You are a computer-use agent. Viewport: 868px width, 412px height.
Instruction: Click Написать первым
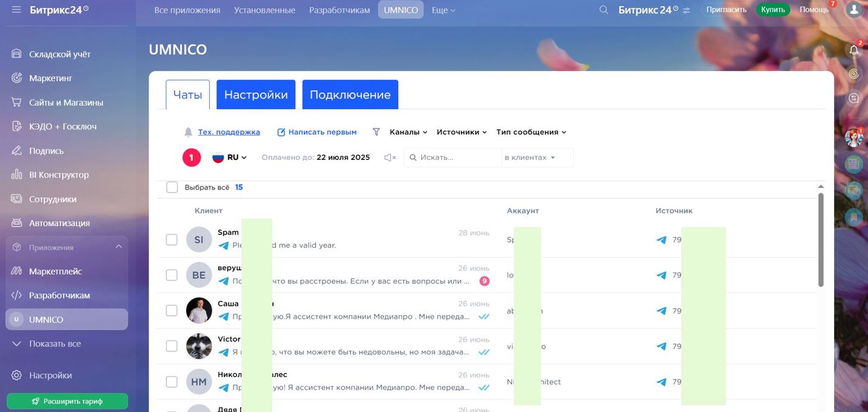317,132
